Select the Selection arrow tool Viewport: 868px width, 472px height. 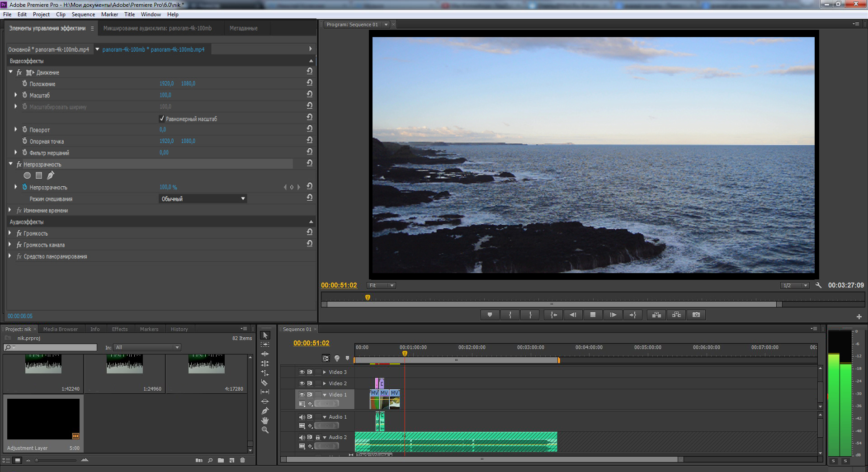[x=265, y=335]
